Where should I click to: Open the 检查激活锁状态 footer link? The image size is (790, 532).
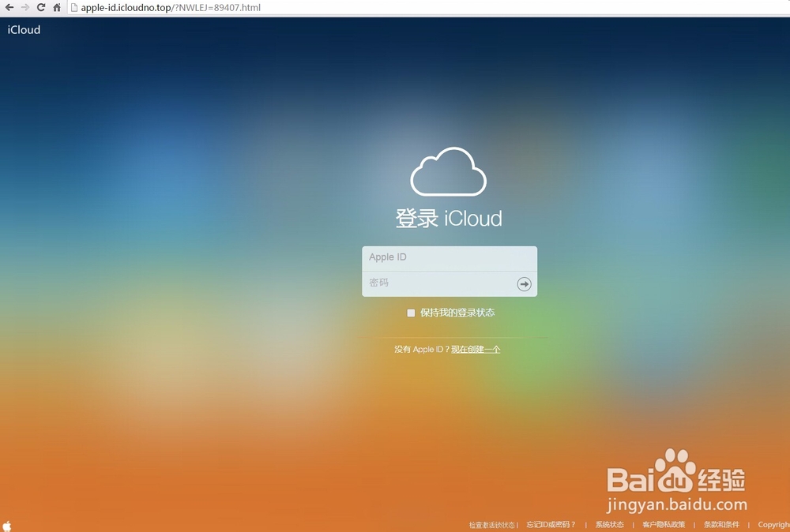pos(491,525)
